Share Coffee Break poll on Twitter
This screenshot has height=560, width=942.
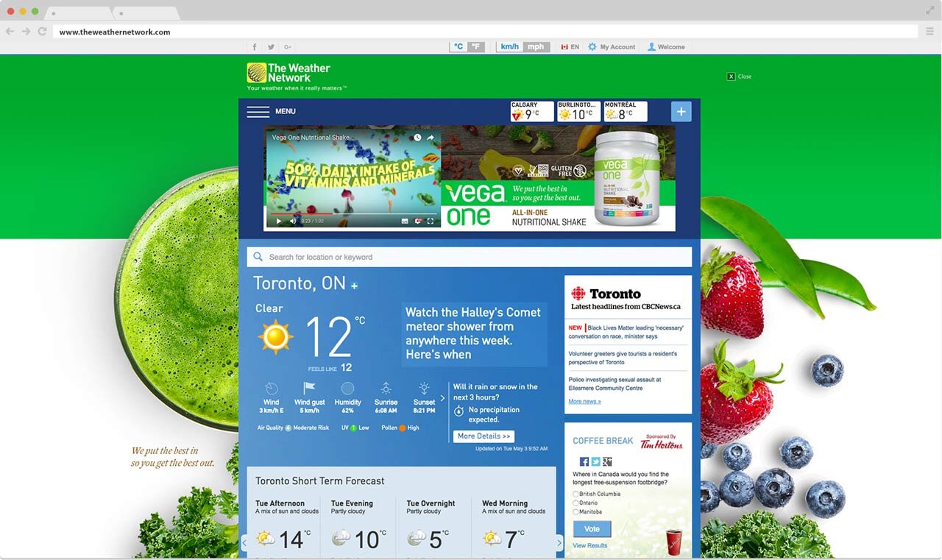596,461
